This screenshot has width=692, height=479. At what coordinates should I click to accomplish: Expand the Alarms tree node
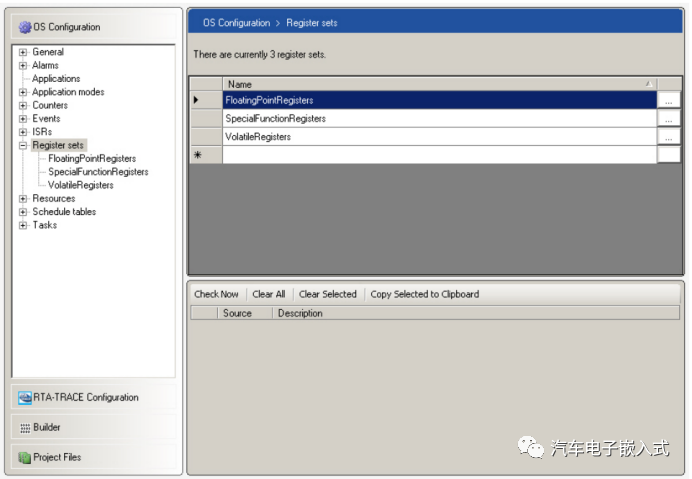pos(23,65)
